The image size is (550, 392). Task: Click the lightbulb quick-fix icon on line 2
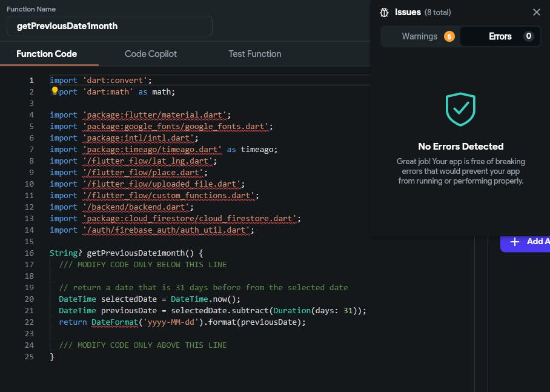(x=55, y=91)
